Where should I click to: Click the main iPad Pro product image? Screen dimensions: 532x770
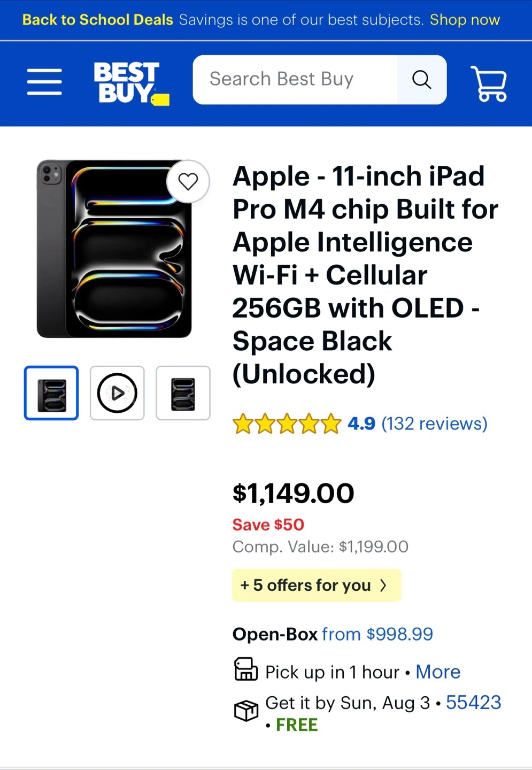pyautogui.click(x=114, y=249)
